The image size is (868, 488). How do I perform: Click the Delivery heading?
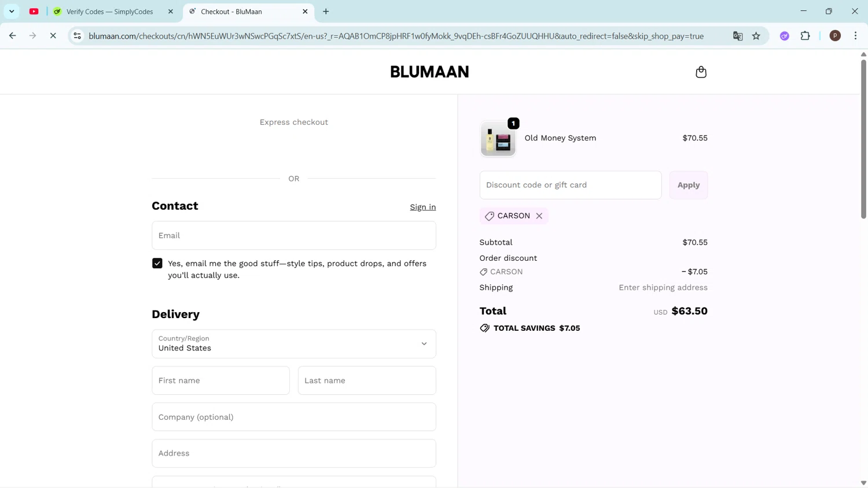click(175, 314)
